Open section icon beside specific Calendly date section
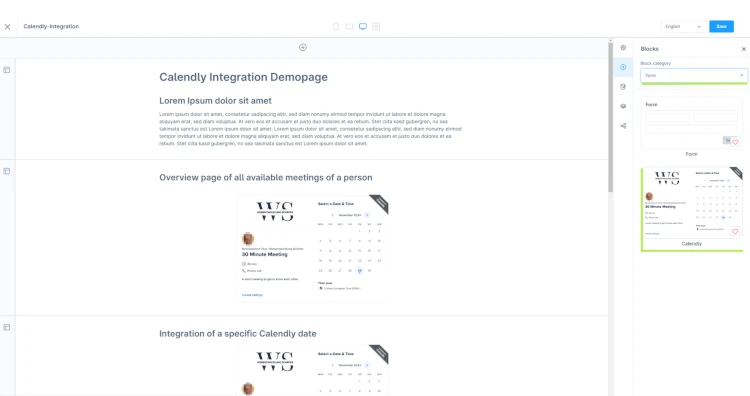The image size is (750, 396). (x=7, y=327)
